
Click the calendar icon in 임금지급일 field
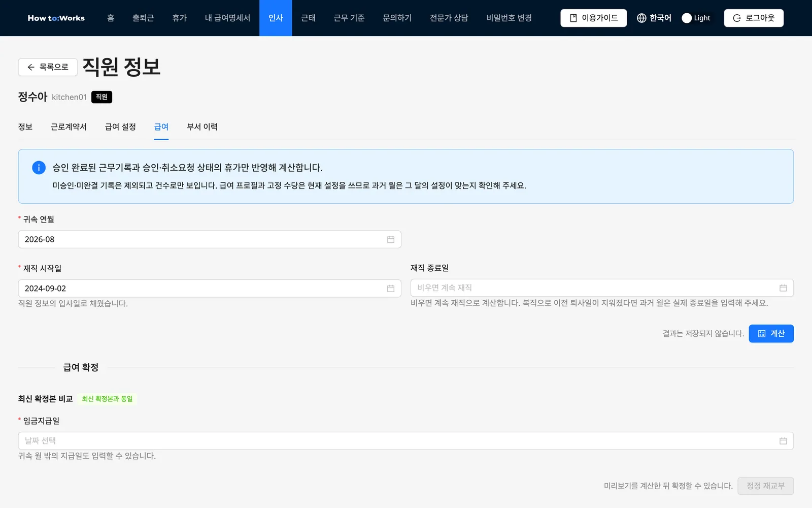pos(783,441)
